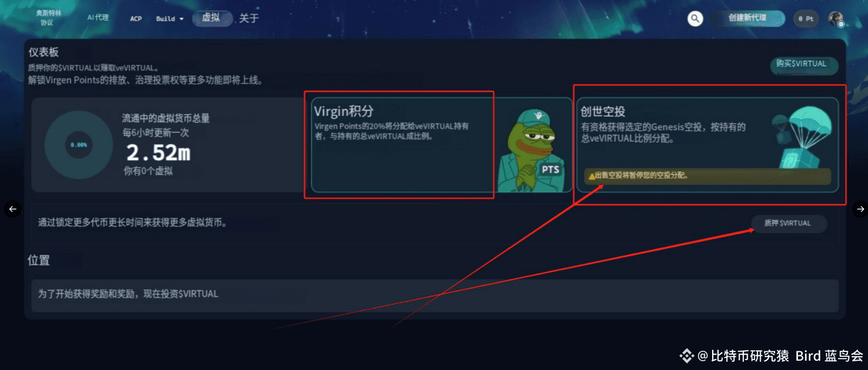Click the 质押 $VIRTUAL button

[x=788, y=223]
